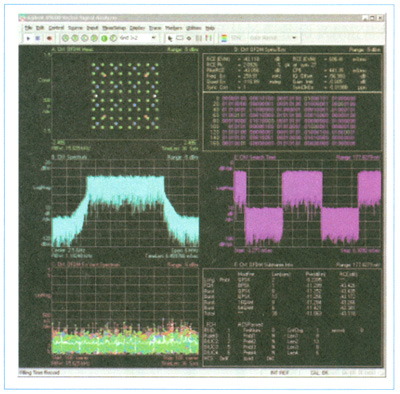Open the File menu
The width and height of the screenshot is (400, 394).
tap(29, 28)
